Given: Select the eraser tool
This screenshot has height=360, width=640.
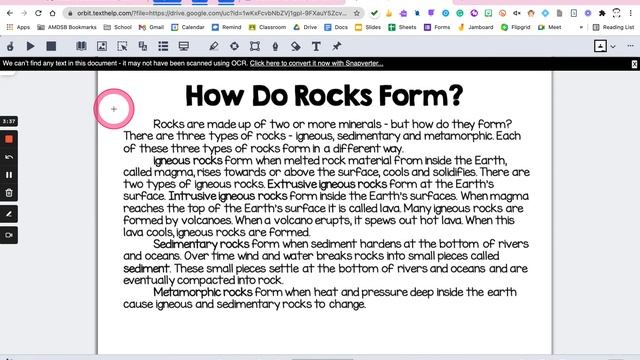Looking at the screenshot, I should click(x=296, y=46).
